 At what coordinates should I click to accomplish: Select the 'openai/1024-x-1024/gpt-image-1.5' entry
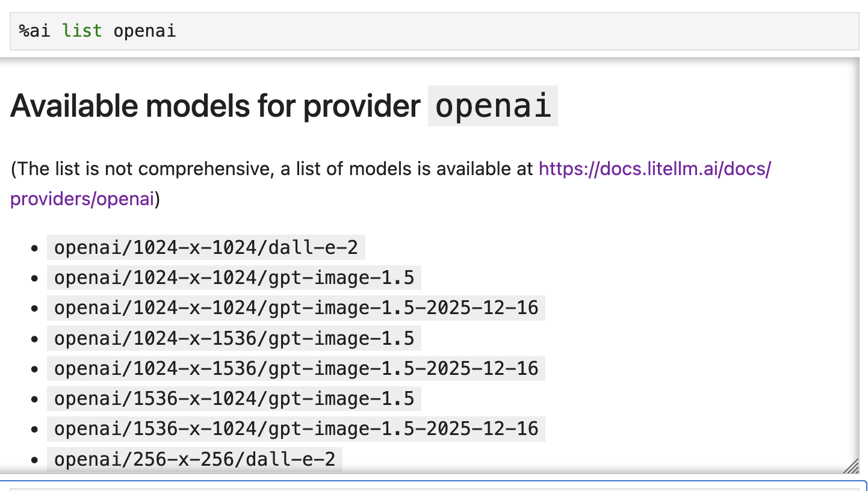[x=234, y=278]
